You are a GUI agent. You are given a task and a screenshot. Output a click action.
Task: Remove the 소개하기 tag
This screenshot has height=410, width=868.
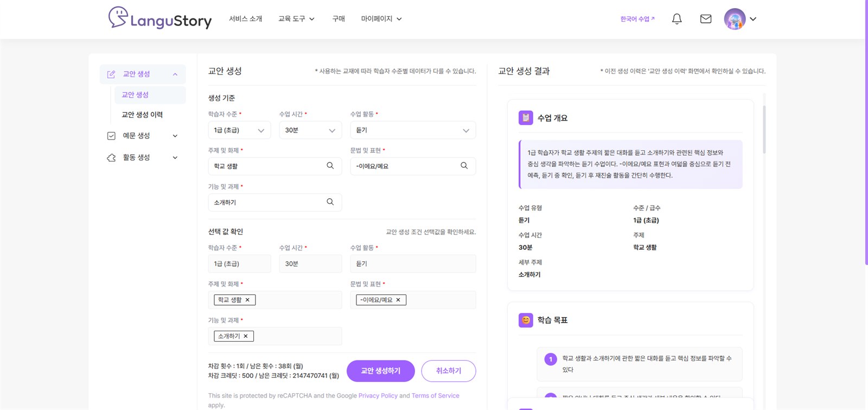tap(246, 336)
